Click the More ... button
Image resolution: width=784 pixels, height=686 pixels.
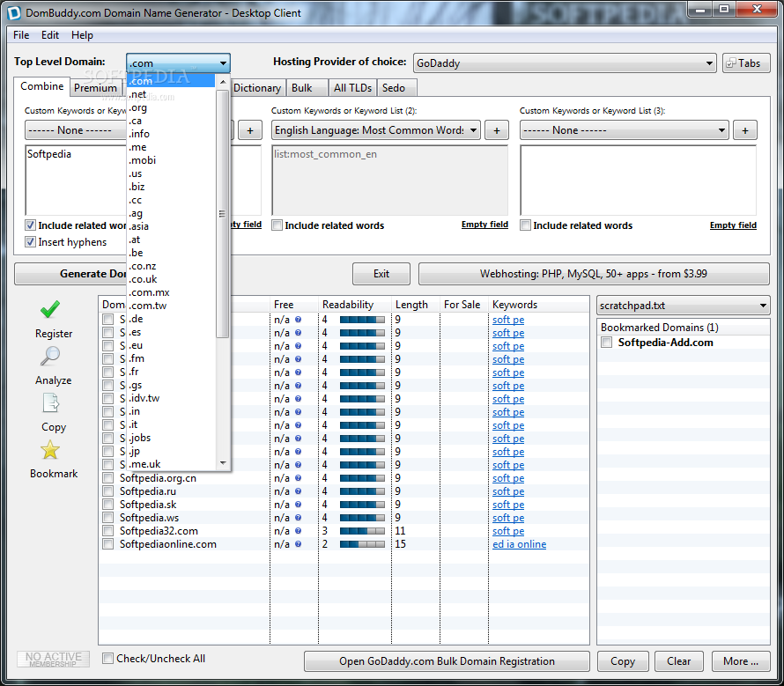741,661
